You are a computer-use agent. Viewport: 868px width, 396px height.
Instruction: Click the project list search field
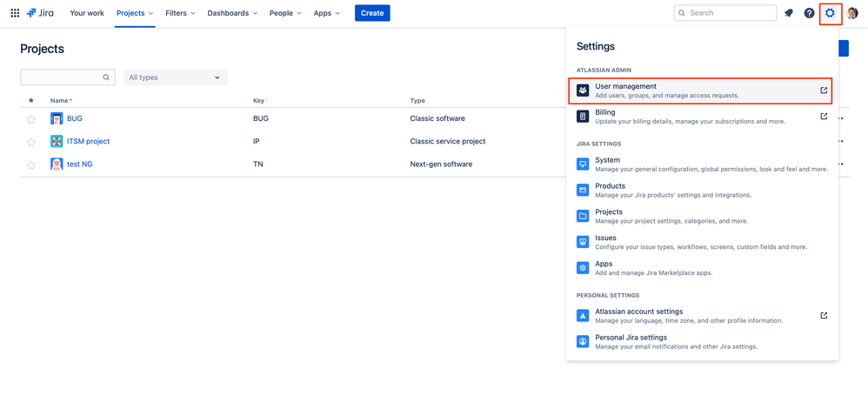(x=68, y=77)
